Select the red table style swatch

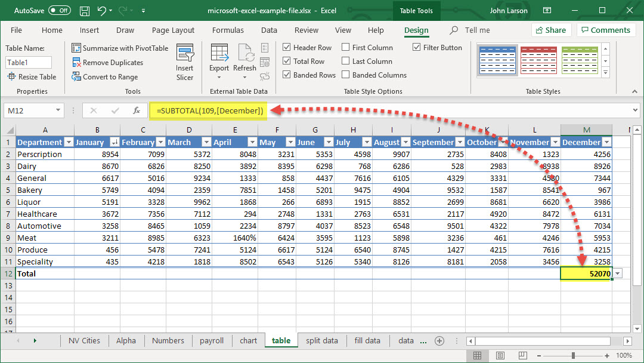point(538,59)
